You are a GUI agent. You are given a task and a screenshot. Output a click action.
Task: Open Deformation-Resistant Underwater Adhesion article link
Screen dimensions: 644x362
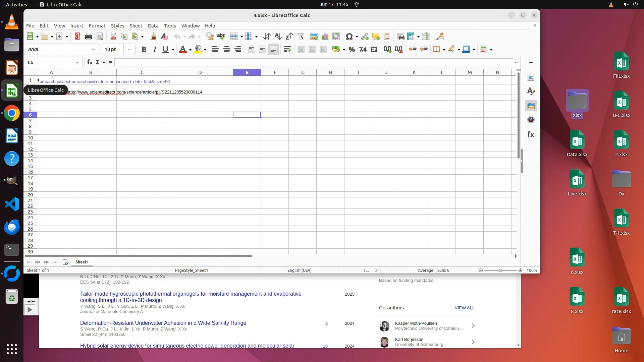click(x=163, y=323)
